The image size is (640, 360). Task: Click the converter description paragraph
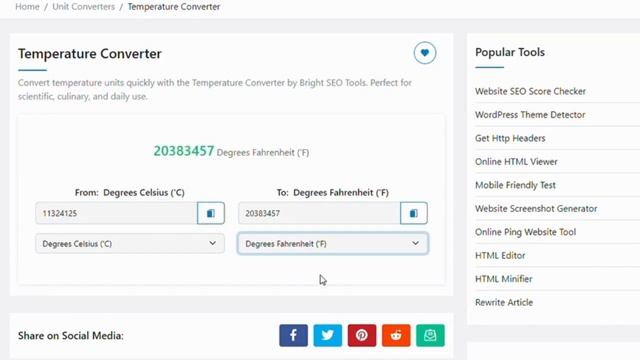pos(215,89)
